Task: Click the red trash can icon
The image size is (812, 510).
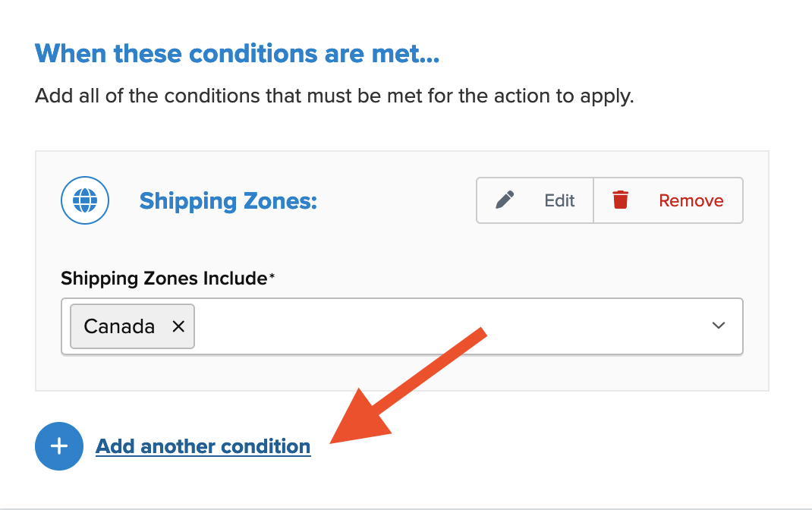Action: tap(621, 200)
